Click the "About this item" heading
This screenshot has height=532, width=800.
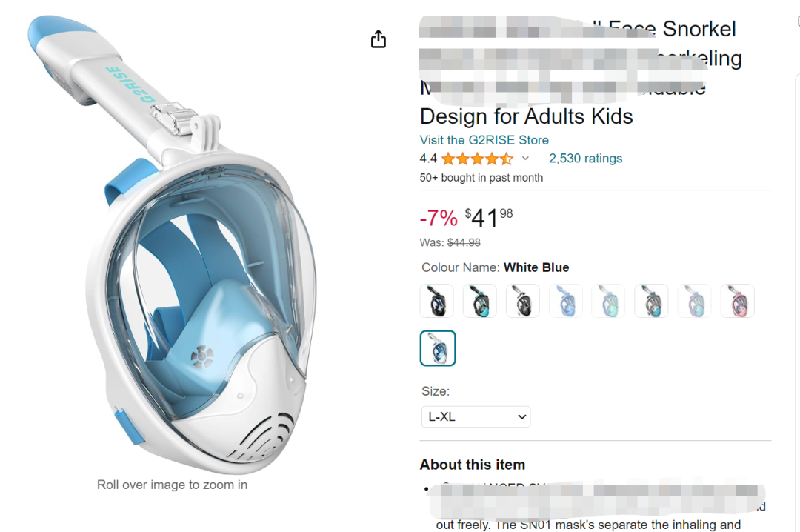[472, 465]
